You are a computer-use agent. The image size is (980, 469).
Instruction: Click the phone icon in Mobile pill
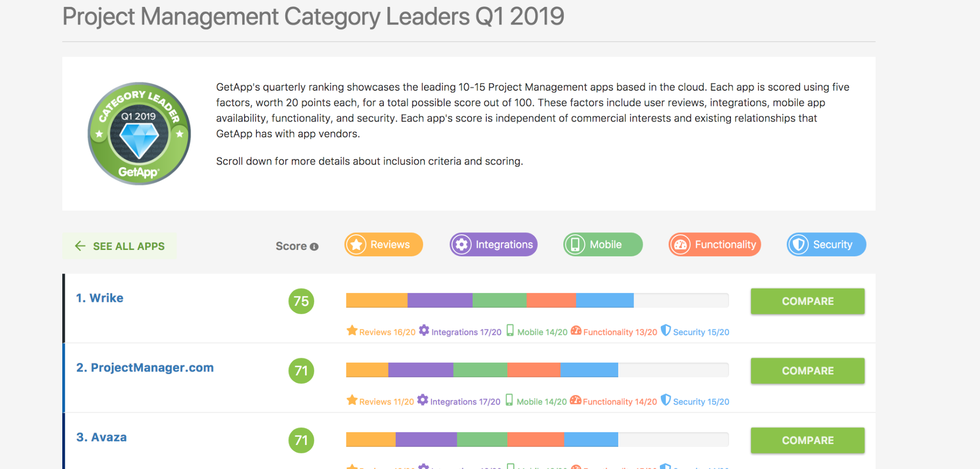[575, 245]
